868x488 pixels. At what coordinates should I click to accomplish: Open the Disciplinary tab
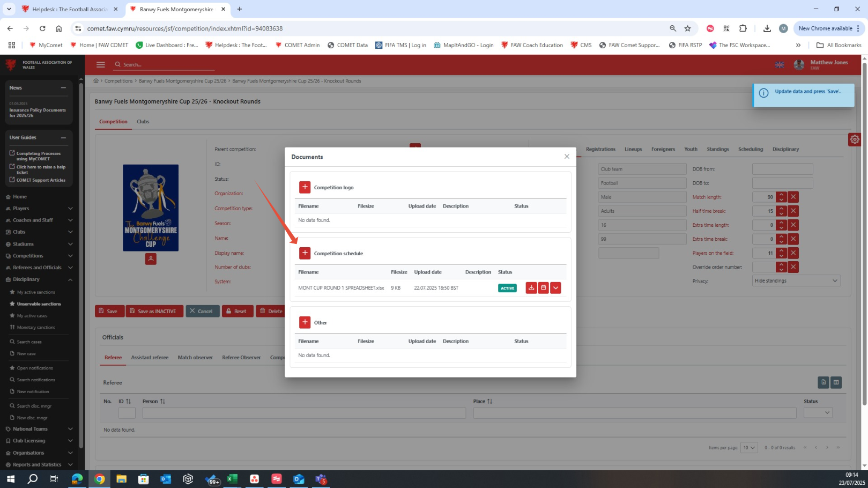[x=785, y=149]
